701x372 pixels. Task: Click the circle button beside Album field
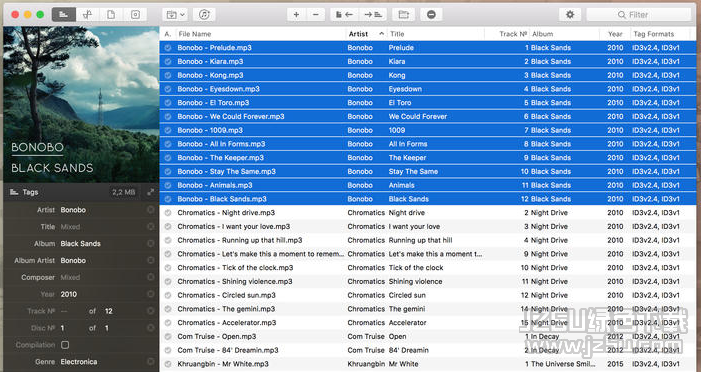[151, 244]
